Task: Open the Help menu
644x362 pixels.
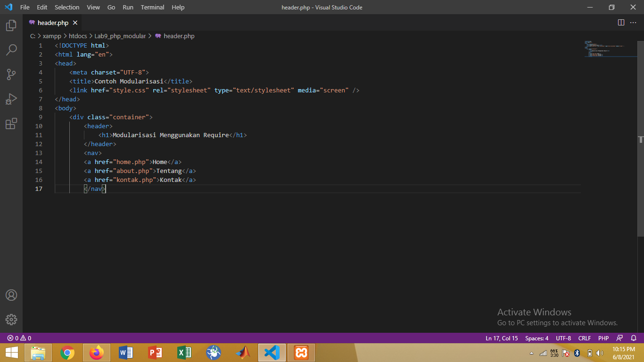Action: (178, 7)
